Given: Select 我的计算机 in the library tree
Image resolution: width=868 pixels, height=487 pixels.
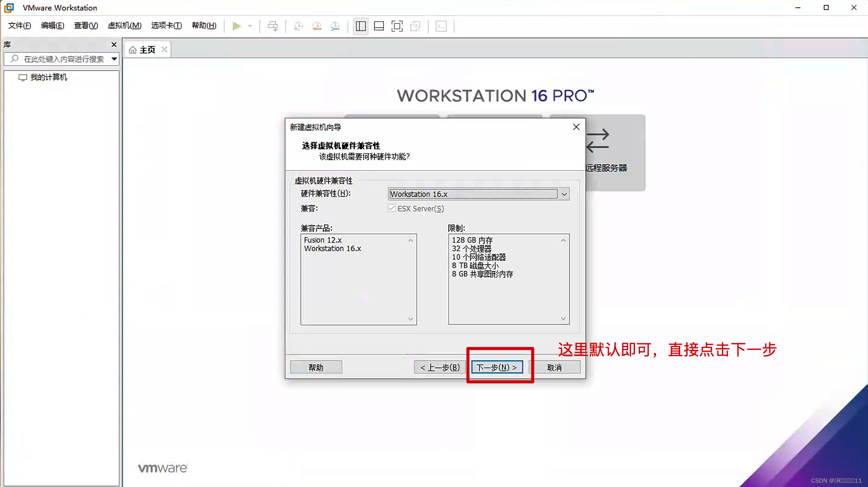Looking at the screenshot, I should point(48,77).
